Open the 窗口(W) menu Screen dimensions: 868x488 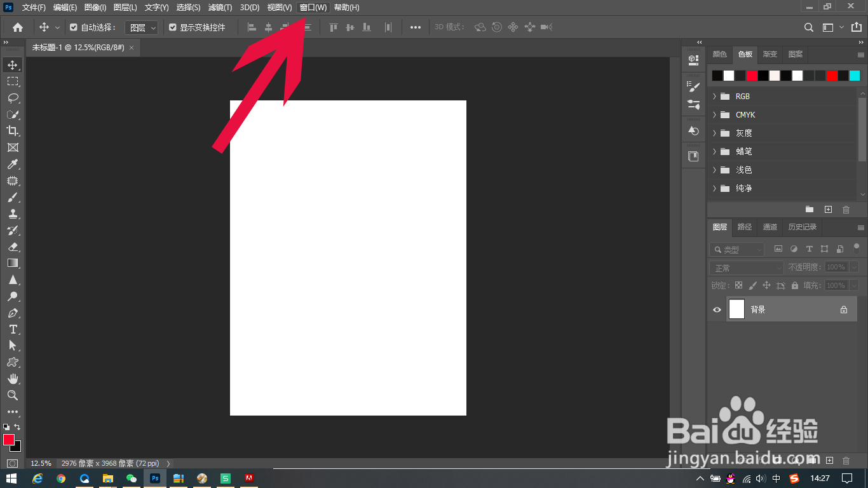tap(313, 8)
